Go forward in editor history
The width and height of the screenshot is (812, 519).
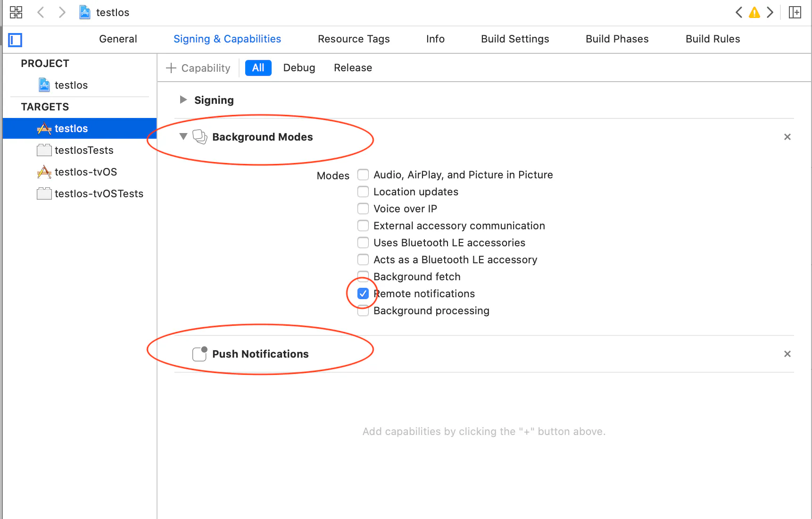pyautogui.click(x=62, y=12)
